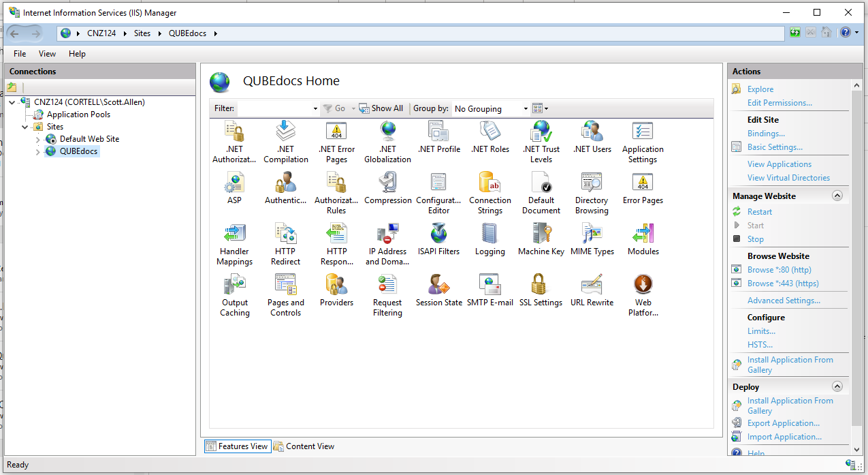The image size is (868, 475).
Task: Expand the Default Web Site node
Action: click(38, 139)
